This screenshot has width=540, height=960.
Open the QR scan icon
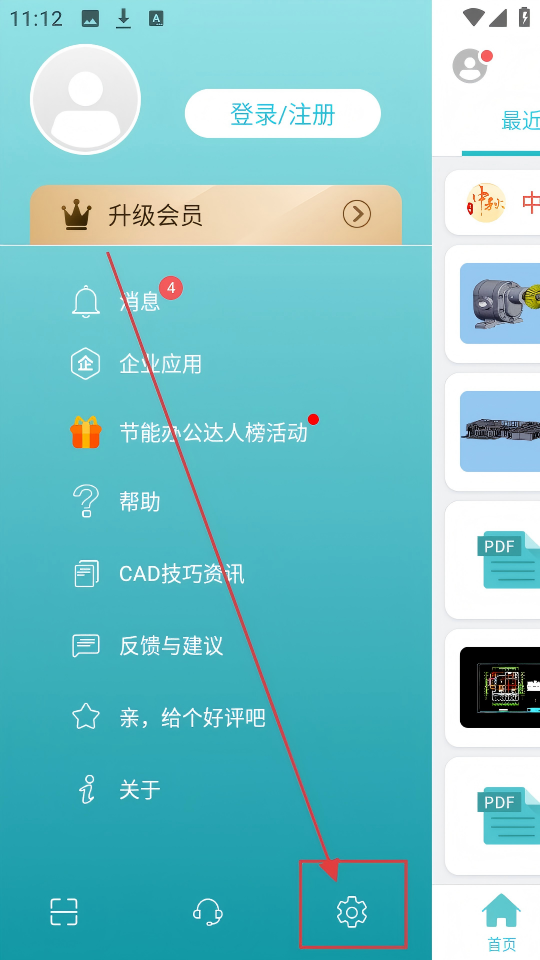[64, 912]
